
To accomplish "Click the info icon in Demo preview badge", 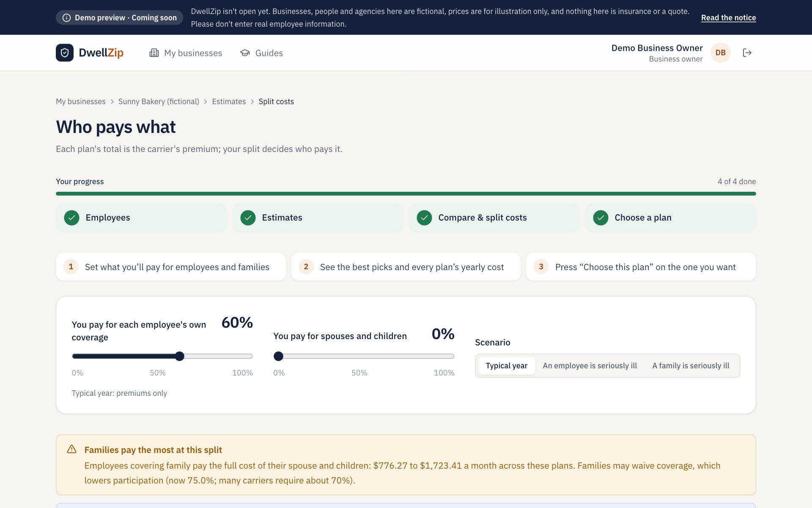I will [66, 18].
